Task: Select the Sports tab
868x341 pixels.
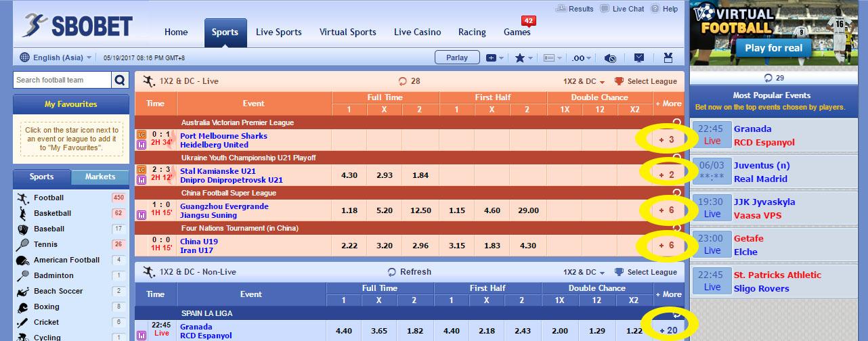Action: [x=225, y=32]
